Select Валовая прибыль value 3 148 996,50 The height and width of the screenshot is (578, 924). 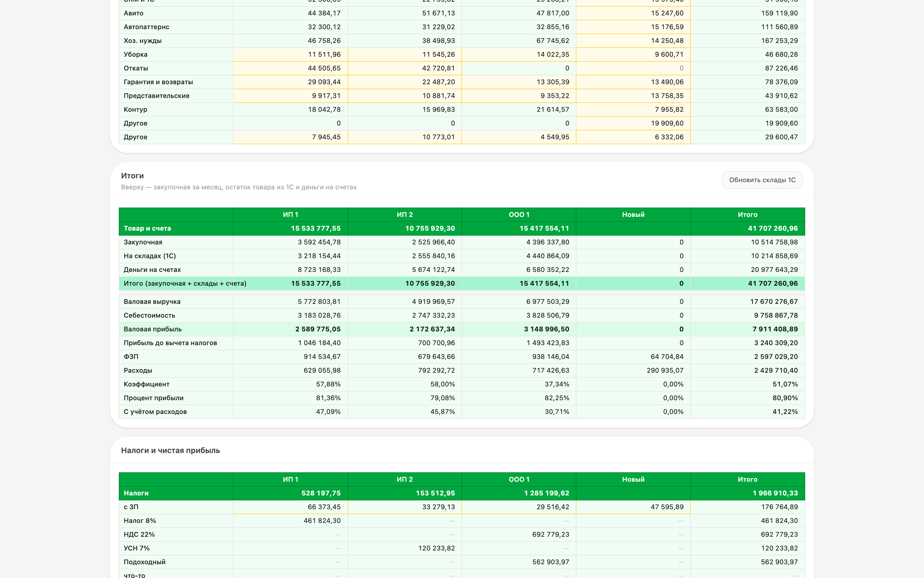click(x=546, y=329)
